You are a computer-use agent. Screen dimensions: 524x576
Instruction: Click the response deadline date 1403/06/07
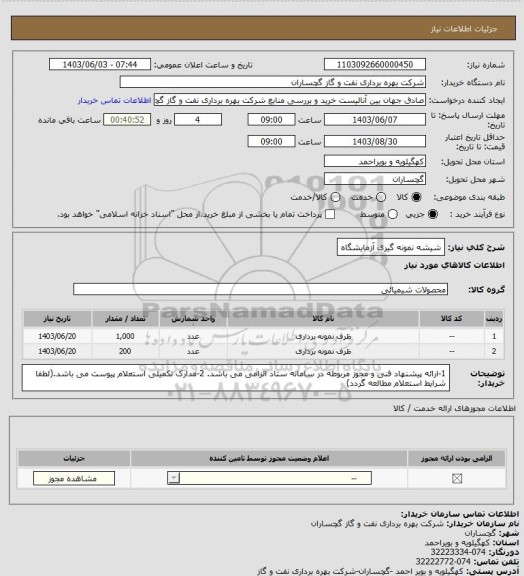coord(375,120)
